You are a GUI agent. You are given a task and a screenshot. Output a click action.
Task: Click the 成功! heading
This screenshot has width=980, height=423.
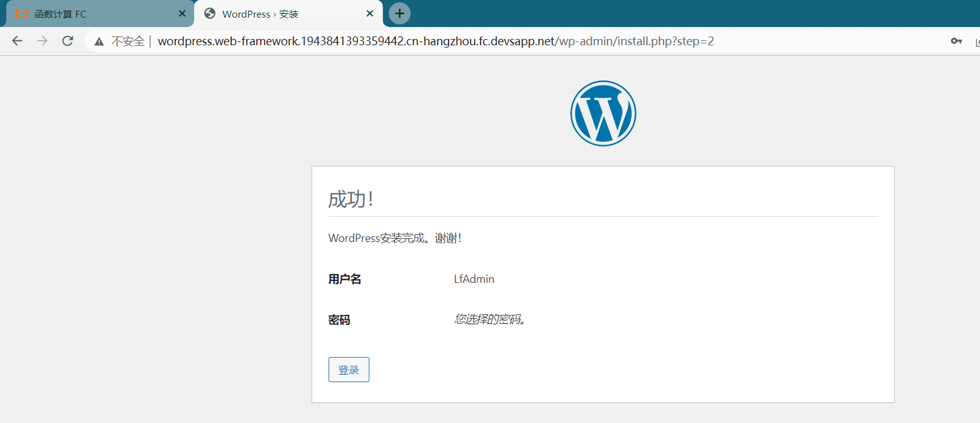(x=351, y=199)
